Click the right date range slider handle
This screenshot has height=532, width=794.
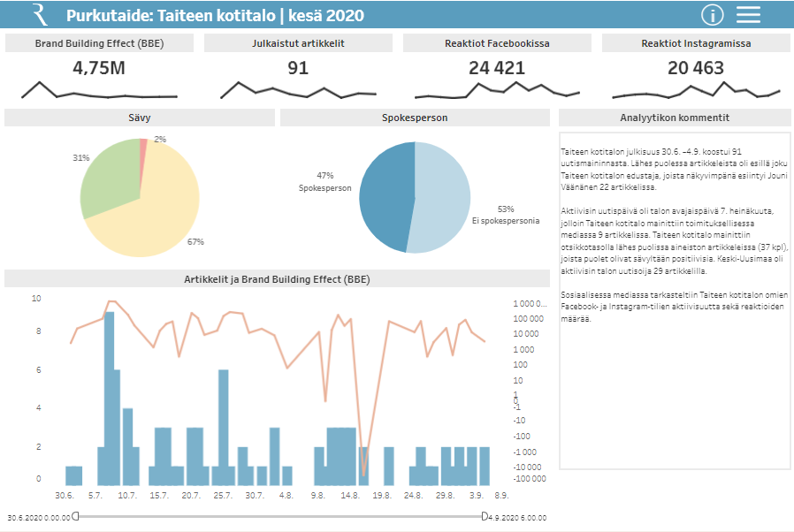pos(484,515)
